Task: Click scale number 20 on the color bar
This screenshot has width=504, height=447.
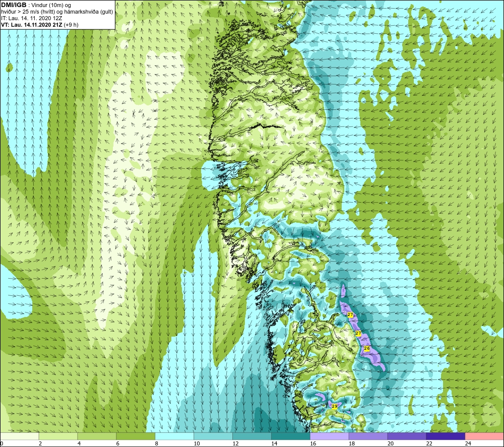Action: tap(390, 443)
